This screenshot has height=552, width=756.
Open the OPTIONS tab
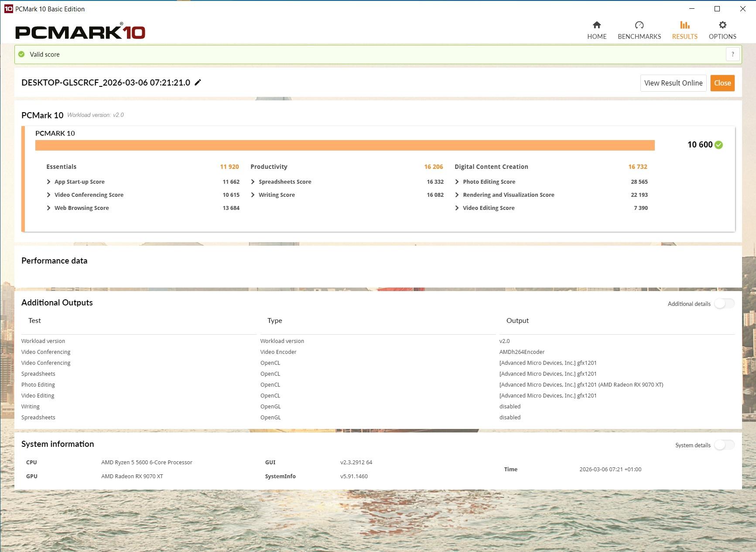[x=722, y=31]
